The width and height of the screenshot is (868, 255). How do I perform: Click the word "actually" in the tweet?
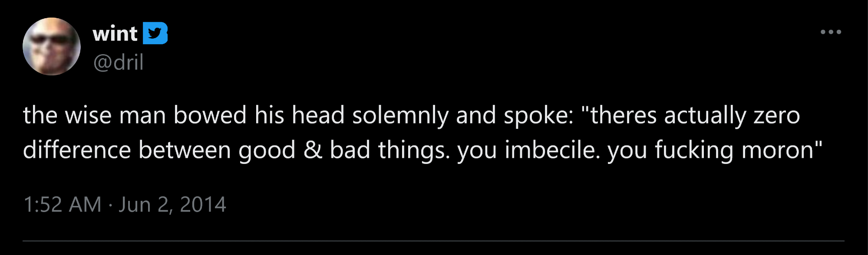tap(705, 115)
